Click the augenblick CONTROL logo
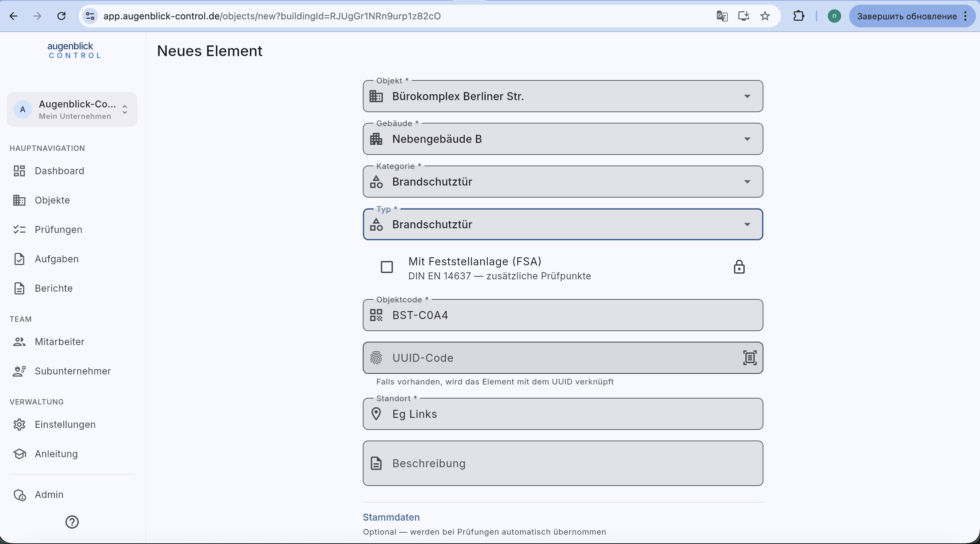Image resolution: width=980 pixels, height=544 pixels. [x=74, y=50]
